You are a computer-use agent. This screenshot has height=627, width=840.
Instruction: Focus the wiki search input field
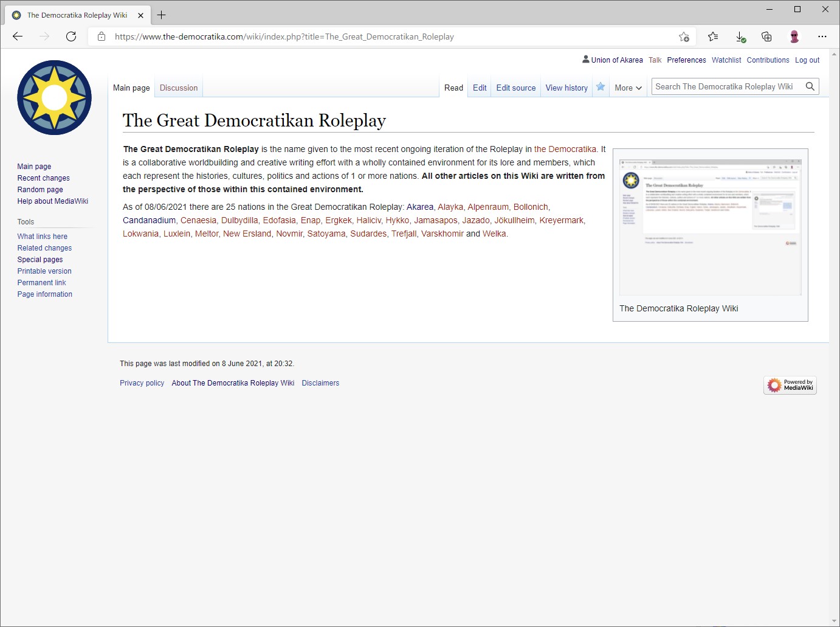[x=726, y=86]
